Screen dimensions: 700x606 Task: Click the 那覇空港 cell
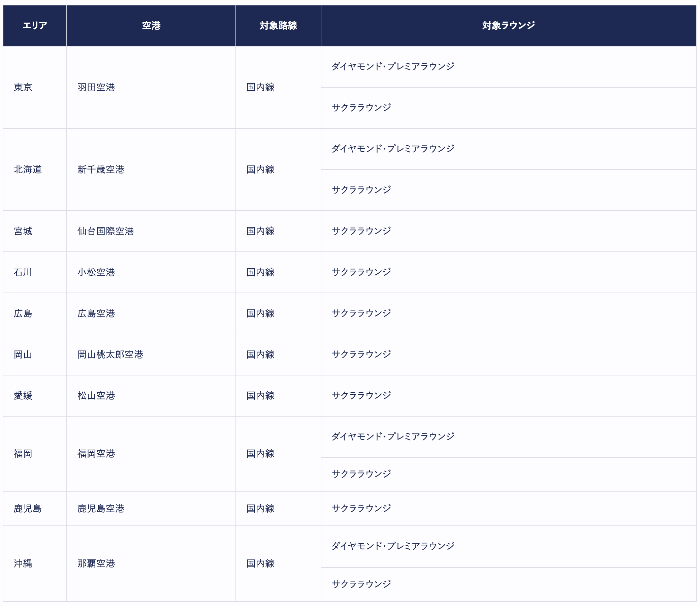pos(96,564)
